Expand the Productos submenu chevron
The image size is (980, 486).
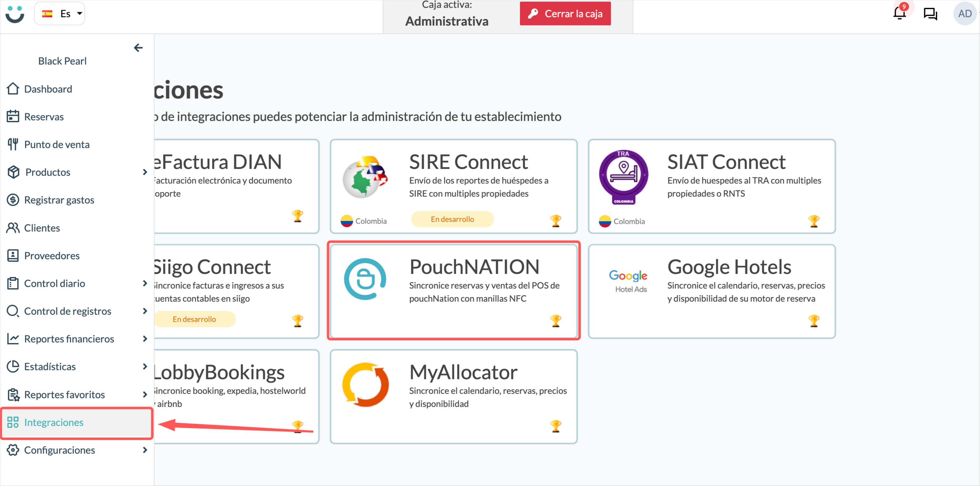click(145, 172)
